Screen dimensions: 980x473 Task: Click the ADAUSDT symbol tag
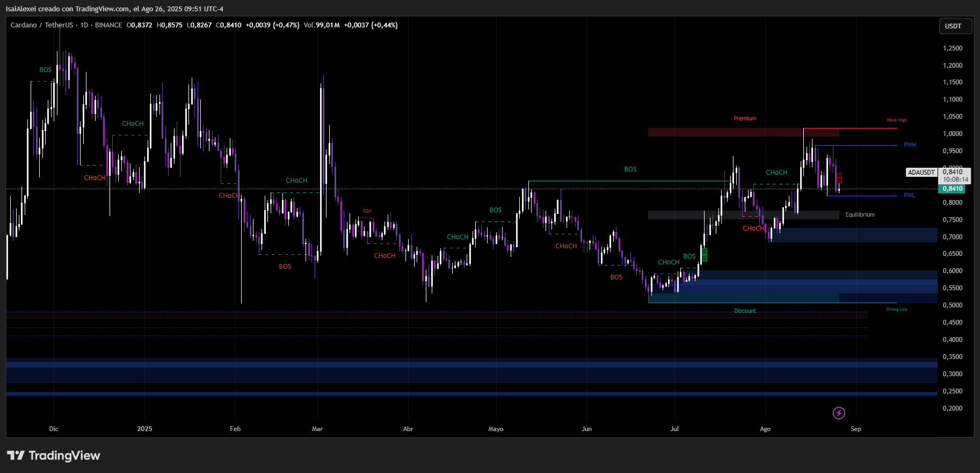(921, 173)
